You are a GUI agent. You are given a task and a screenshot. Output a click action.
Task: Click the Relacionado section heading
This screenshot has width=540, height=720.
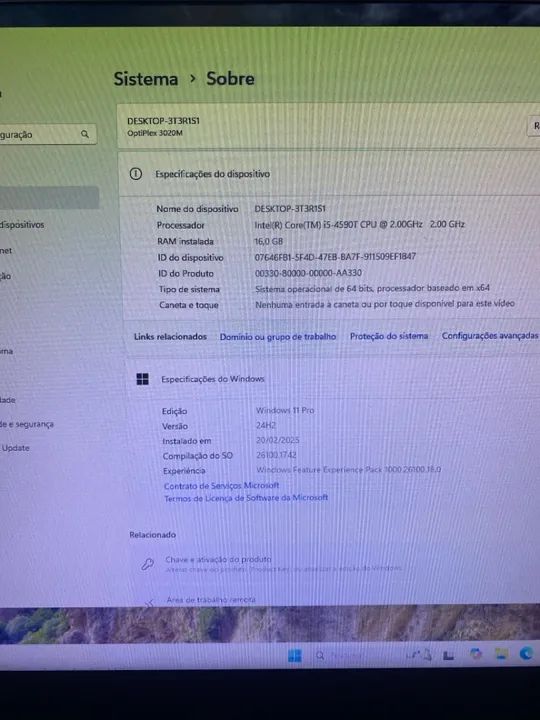click(152, 535)
